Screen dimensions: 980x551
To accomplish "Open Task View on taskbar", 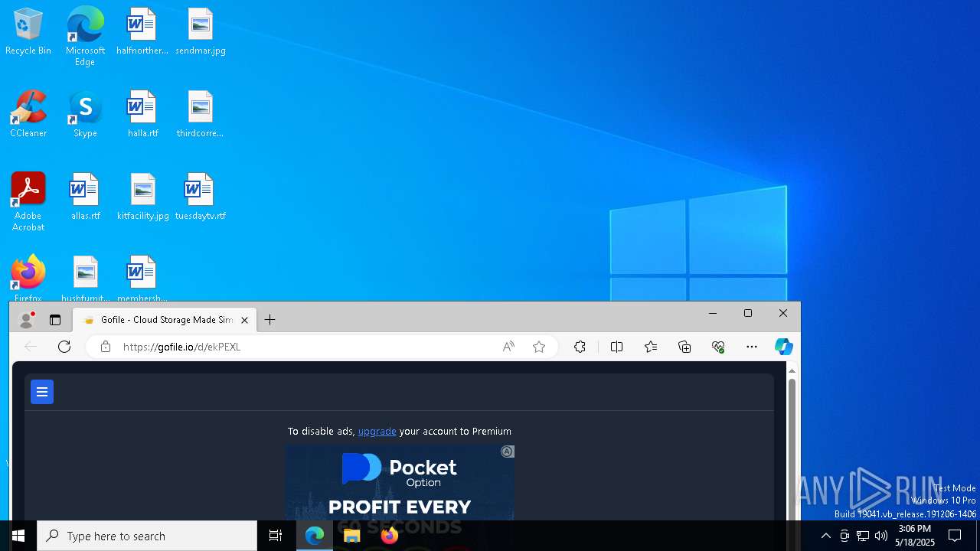I will (276, 536).
